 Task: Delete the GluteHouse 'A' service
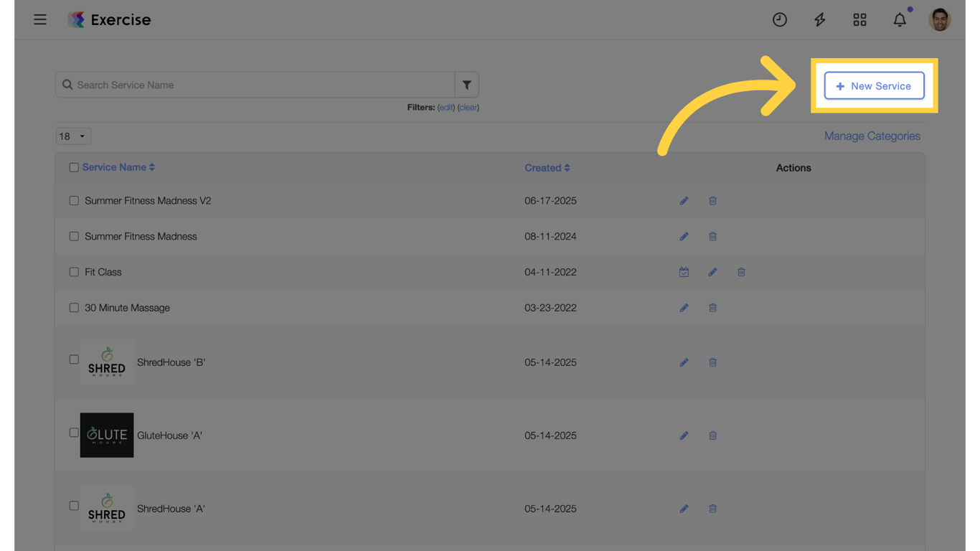[x=712, y=435]
